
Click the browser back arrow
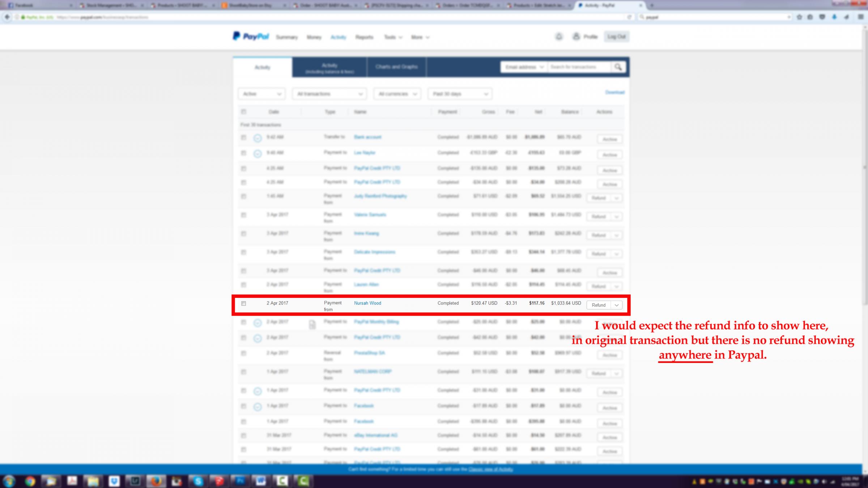point(7,17)
